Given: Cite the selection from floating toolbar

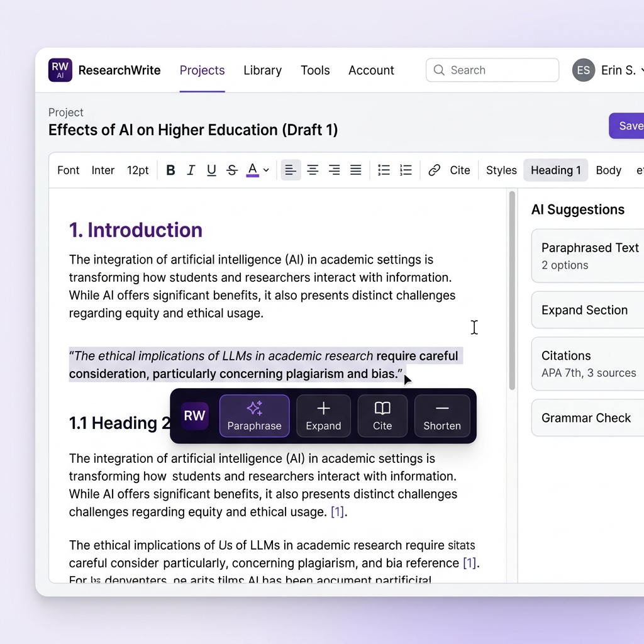Looking at the screenshot, I should point(382,416).
